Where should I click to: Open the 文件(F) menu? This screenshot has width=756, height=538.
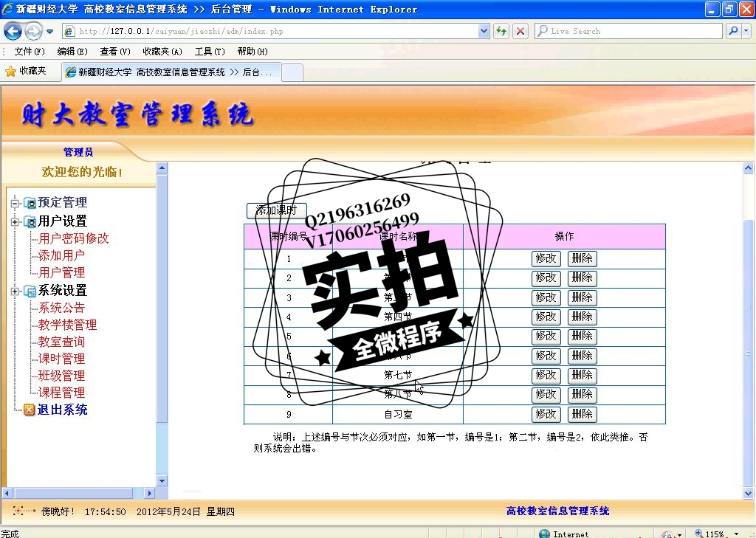tap(29, 52)
